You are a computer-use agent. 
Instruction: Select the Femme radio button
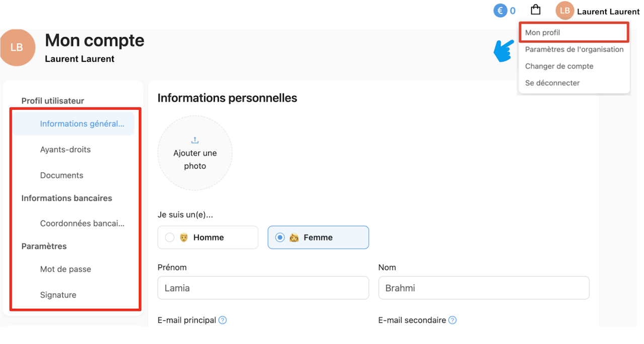pyautogui.click(x=280, y=237)
